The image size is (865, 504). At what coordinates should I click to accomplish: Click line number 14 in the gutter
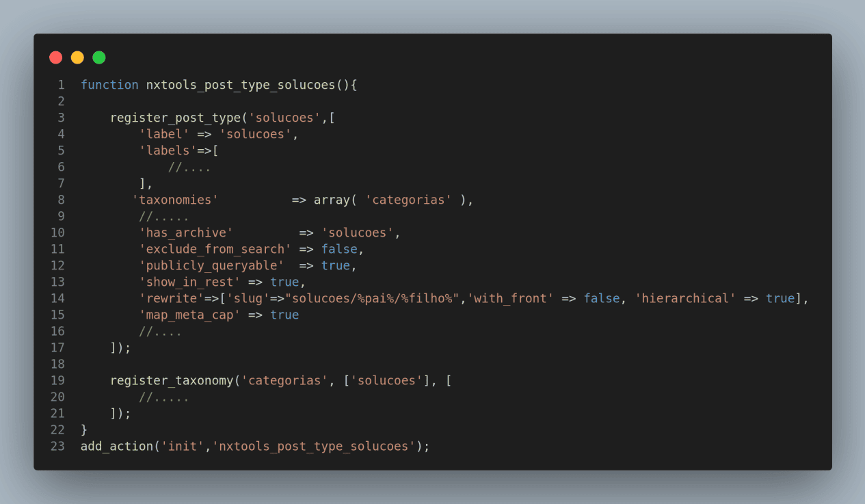click(57, 298)
